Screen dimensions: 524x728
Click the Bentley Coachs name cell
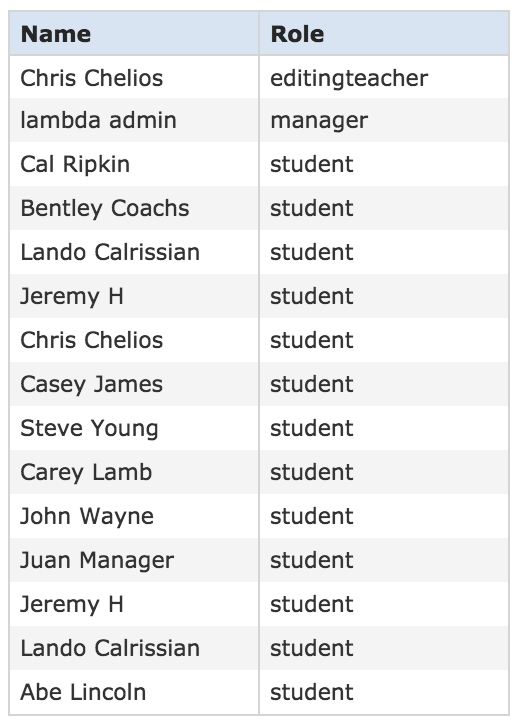point(134,208)
